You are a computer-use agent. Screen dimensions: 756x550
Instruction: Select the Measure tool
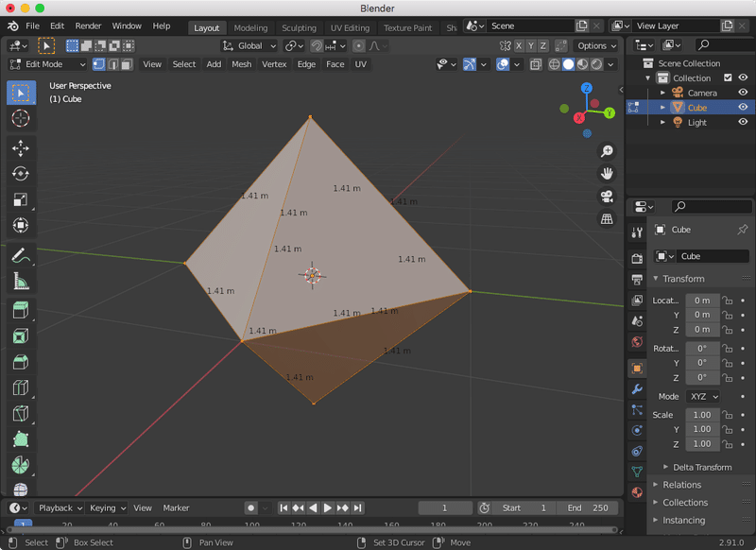19,280
